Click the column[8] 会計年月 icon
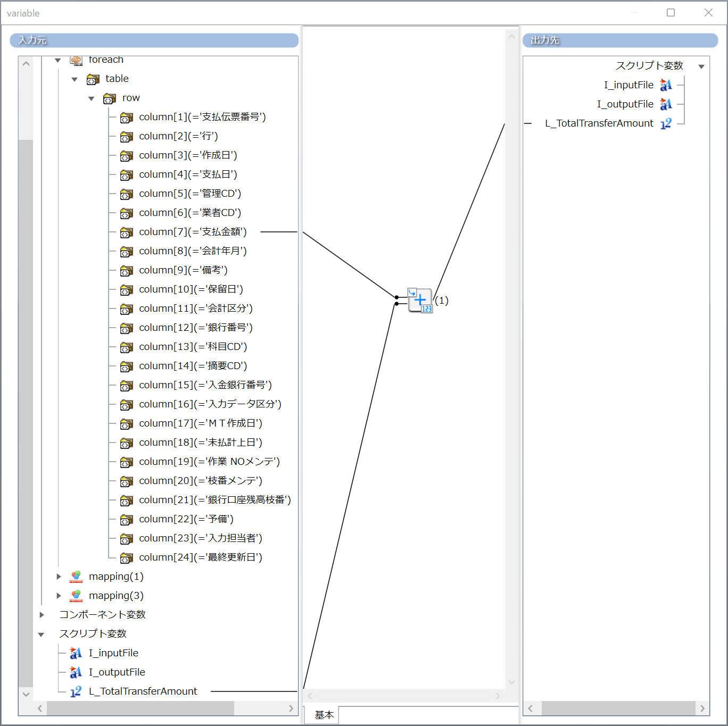The image size is (728, 726). [127, 252]
